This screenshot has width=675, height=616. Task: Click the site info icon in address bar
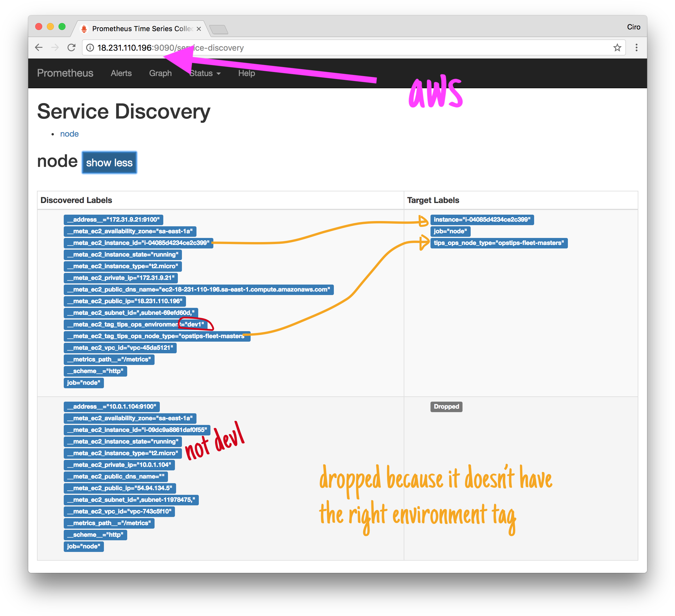click(90, 48)
